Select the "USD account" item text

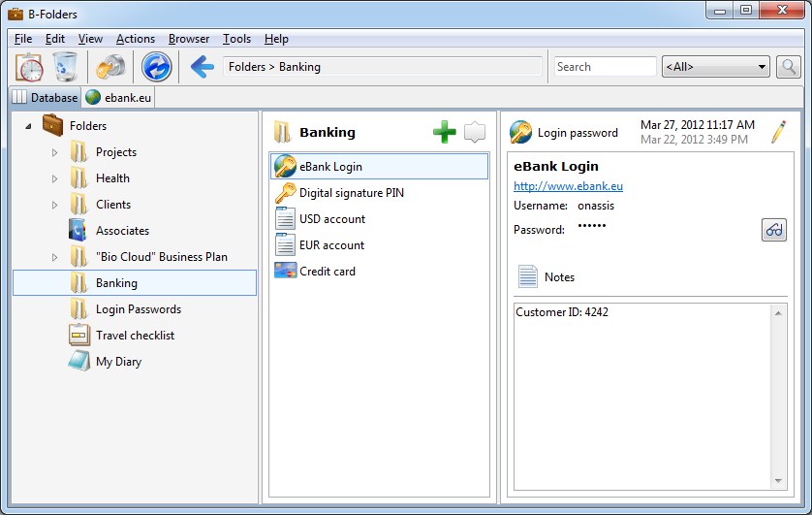point(332,218)
